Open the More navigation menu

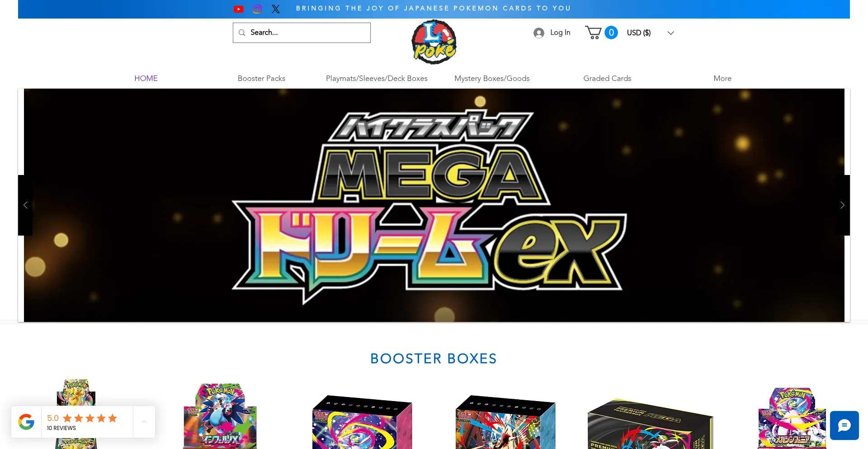[x=722, y=78]
